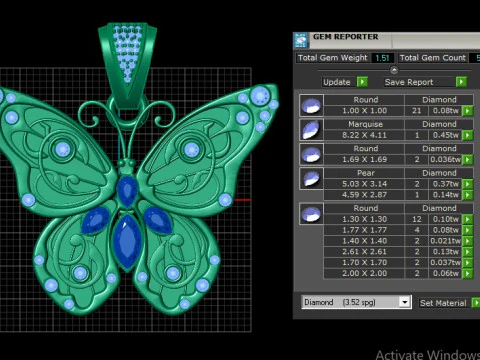The image size is (480, 360).
Task: Collapse panel using the round arrow handle
Action: coord(394,70)
